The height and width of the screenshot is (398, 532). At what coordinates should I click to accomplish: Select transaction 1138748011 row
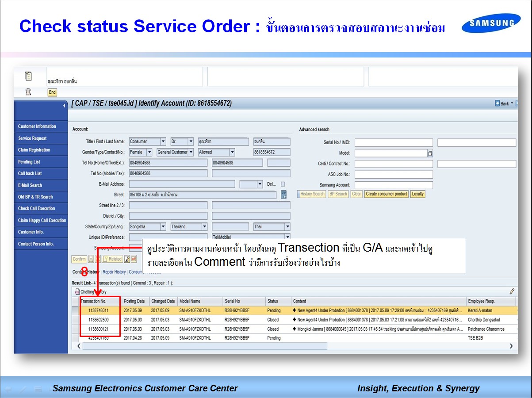(295, 310)
